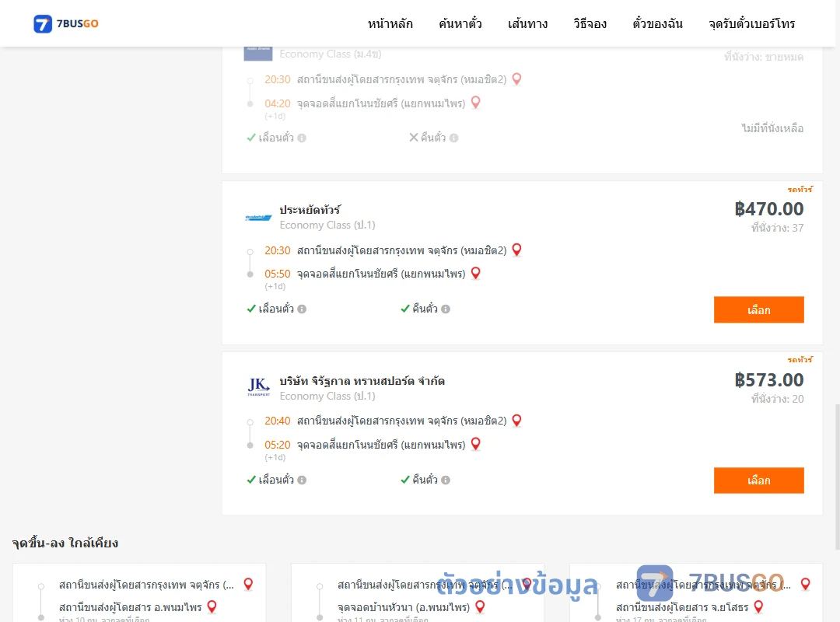Click the ไม่มีที่นั่งเหลือ notice

coord(772,128)
